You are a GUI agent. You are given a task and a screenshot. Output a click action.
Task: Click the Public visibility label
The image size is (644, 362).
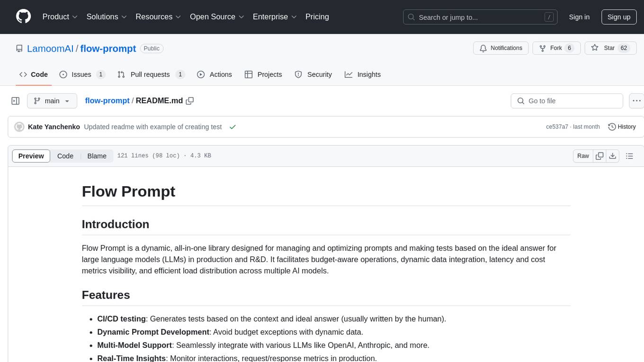(x=152, y=48)
